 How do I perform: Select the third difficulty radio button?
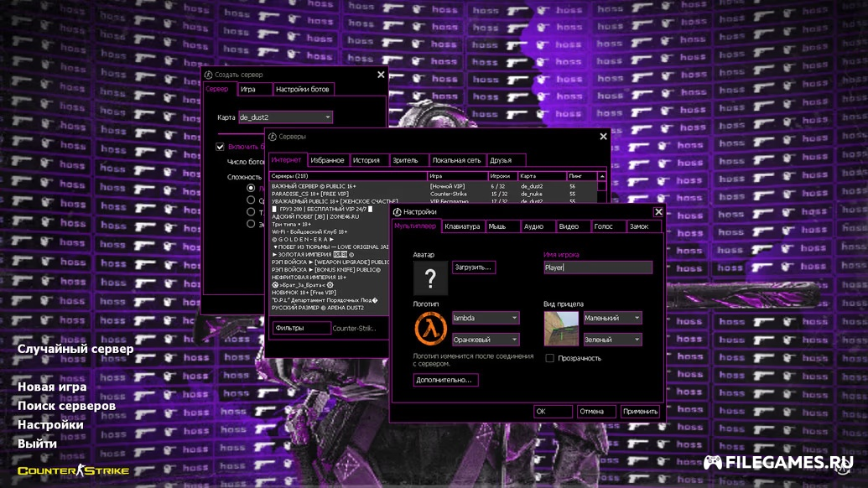coord(251,212)
